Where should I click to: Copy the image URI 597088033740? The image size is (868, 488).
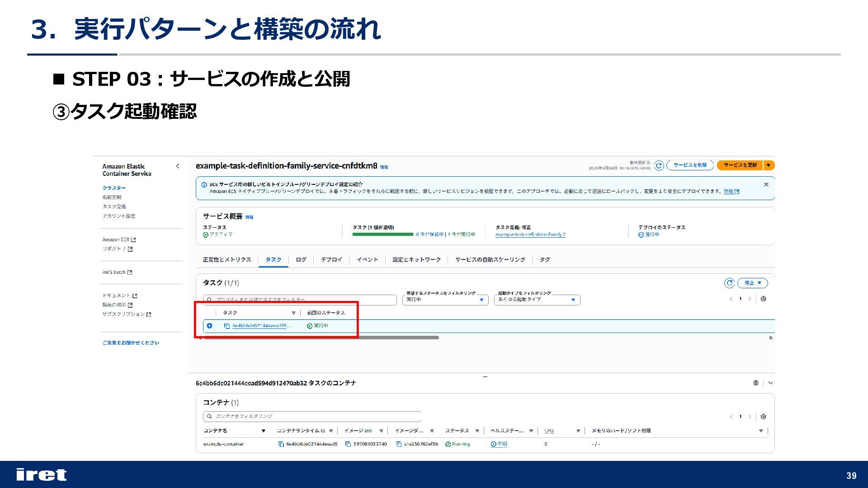[x=348, y=444]
